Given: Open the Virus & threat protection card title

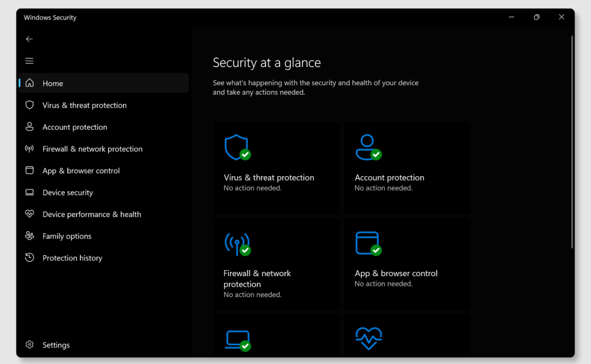Looking at the screenshot, I should tap(269, 178).
